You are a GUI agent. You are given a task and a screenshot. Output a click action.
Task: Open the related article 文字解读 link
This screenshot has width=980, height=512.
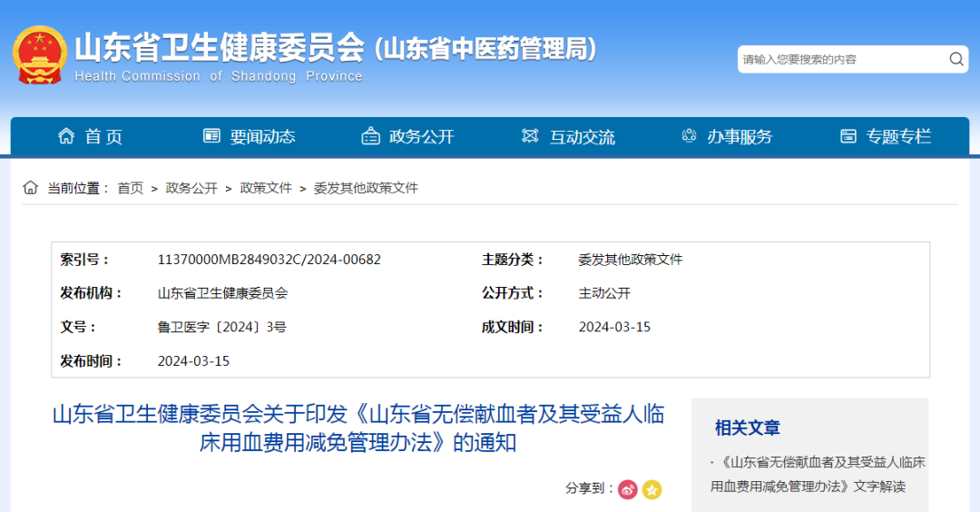point(818,475)
